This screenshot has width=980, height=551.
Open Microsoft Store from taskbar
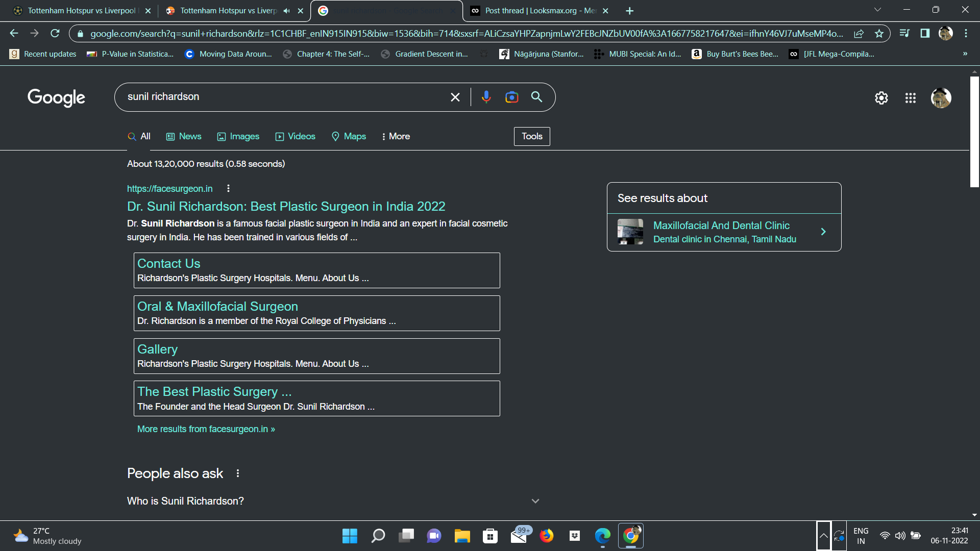(491, 536)
